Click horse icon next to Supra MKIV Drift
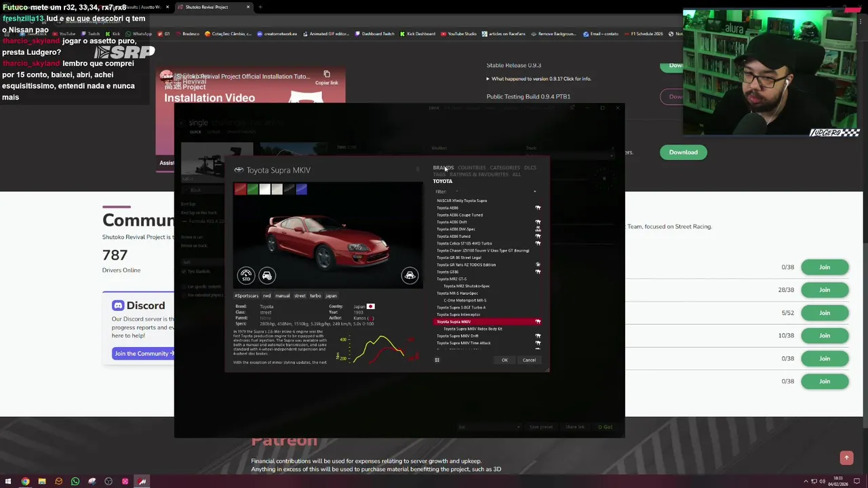The height and width of the screenshot is (488, 868). coord(538,335)
